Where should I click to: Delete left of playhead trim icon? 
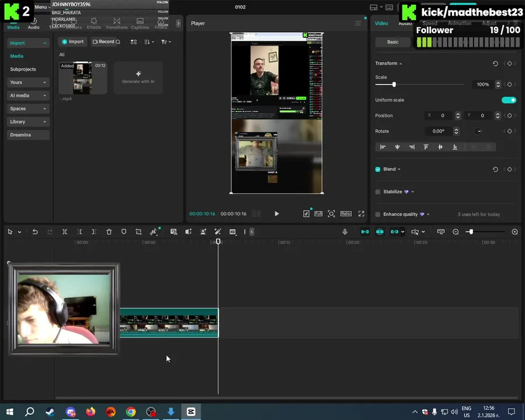click(79, 232)
